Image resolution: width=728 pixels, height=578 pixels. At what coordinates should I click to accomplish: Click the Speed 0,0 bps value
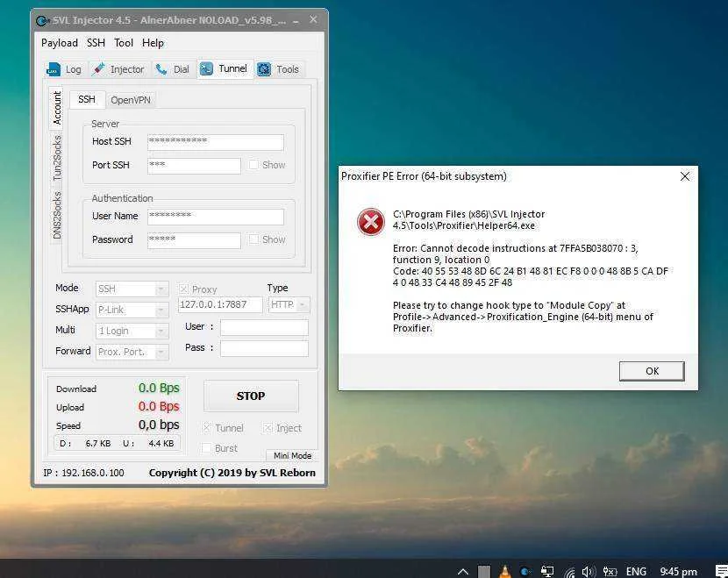159,425
